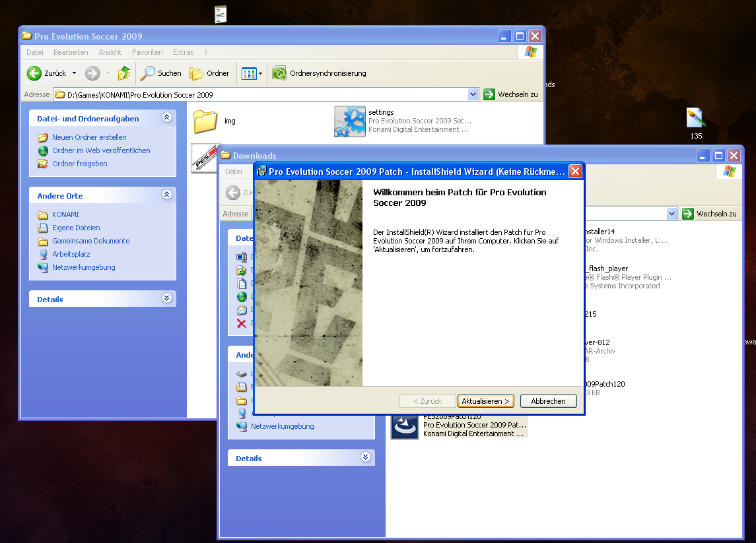Select the settings gear application icon
This screenshot has height=543, width=756.
click(x=350, y=121)
